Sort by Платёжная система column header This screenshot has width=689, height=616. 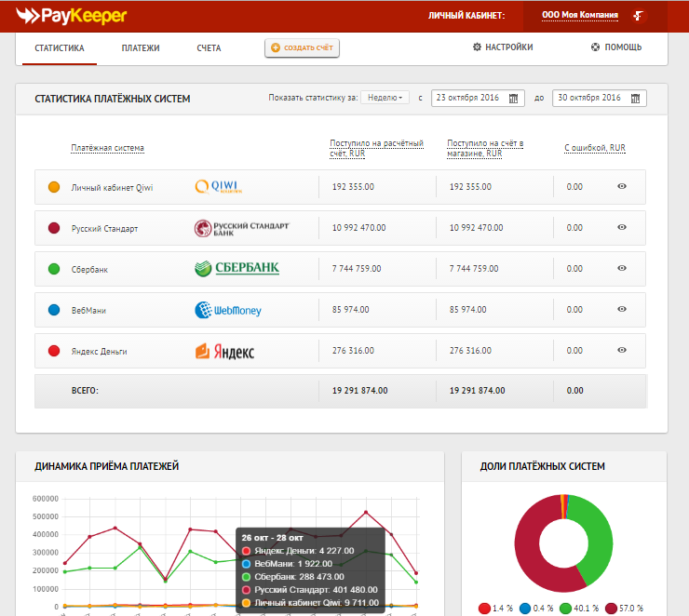pyautogui.click(x=107, y=149)
